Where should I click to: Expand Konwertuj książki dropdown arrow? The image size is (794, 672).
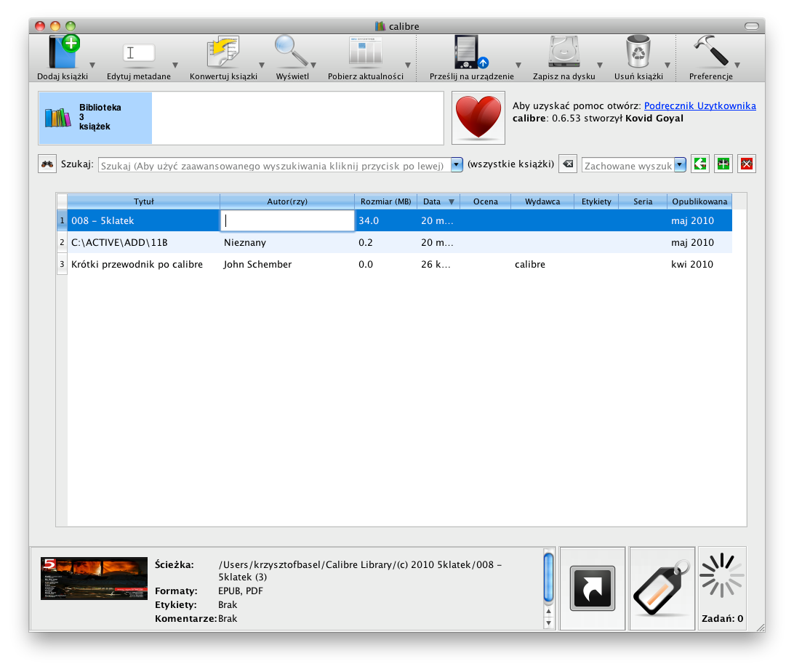click(262, 65)
